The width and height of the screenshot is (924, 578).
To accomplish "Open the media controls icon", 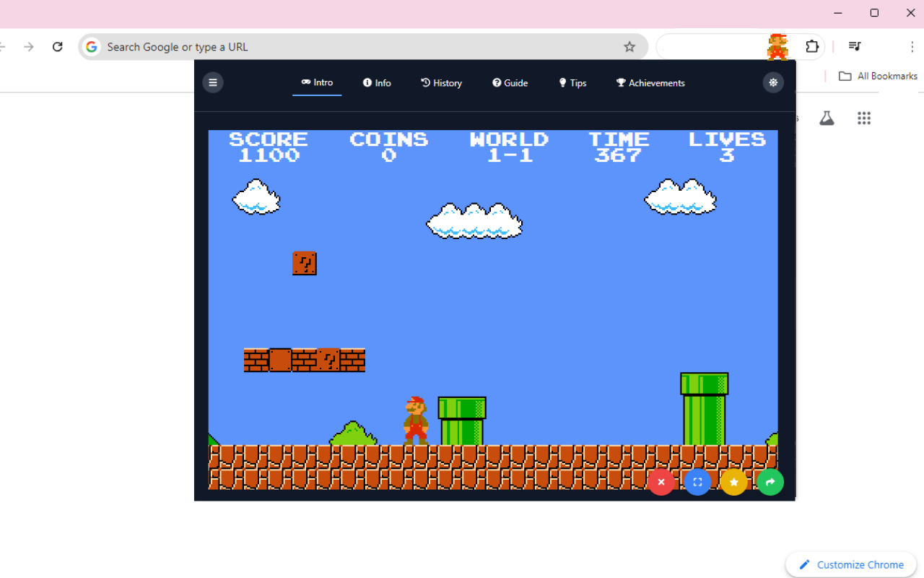I will point(855,47).
